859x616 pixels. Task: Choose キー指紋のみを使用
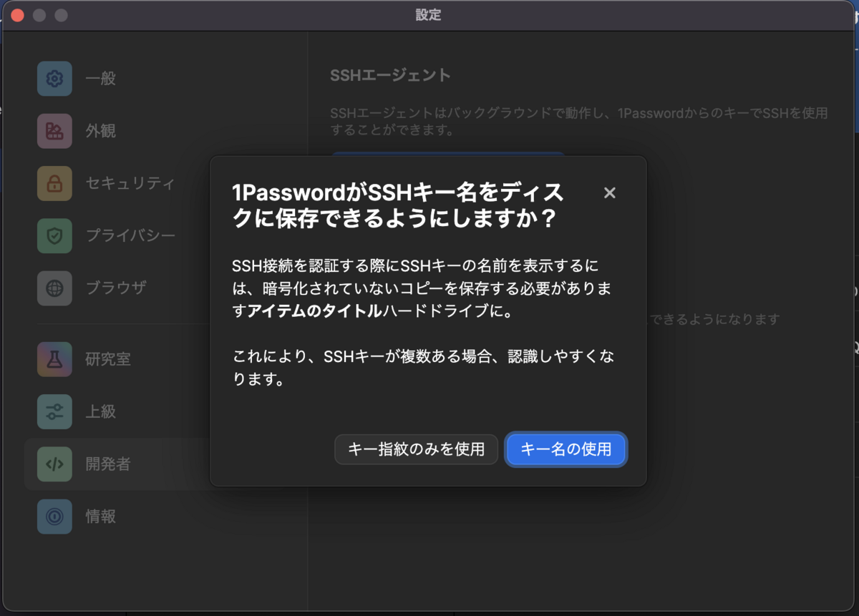point(416,449)
